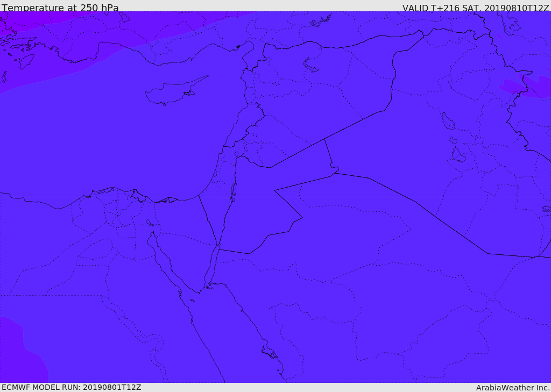Click the 'VALID T+216 SAT. 20190810T12Z' label
Image resolution: width=551 pixels, height=392 pixels.
tap(476, 8)
